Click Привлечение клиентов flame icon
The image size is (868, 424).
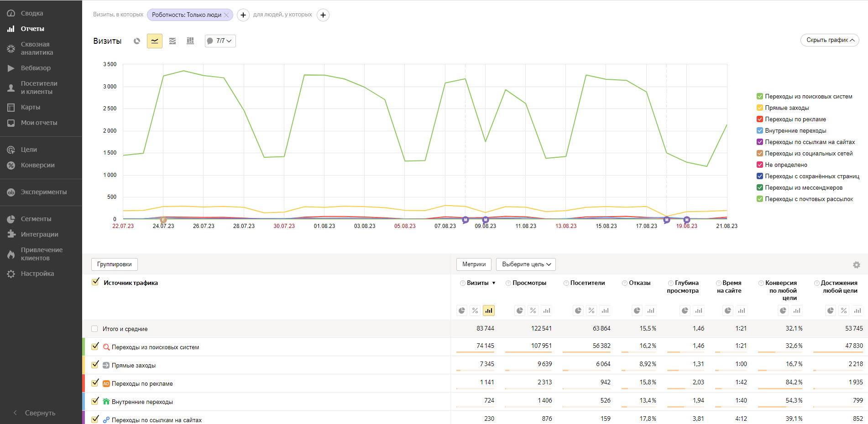11,254
